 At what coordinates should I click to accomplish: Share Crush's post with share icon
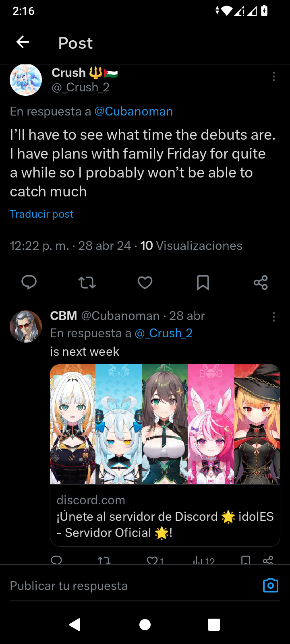pyautogui.click(x=261, y=283)
